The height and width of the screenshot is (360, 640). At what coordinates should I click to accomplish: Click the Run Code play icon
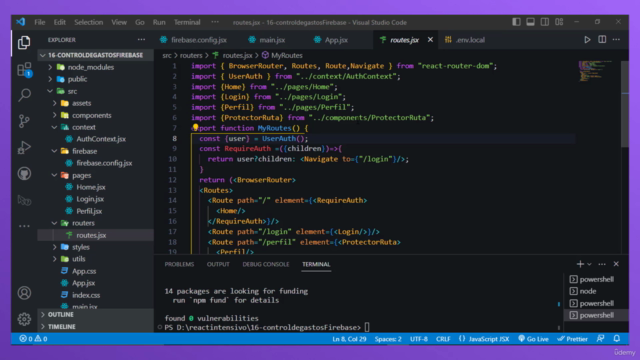[x=587, y=40]
